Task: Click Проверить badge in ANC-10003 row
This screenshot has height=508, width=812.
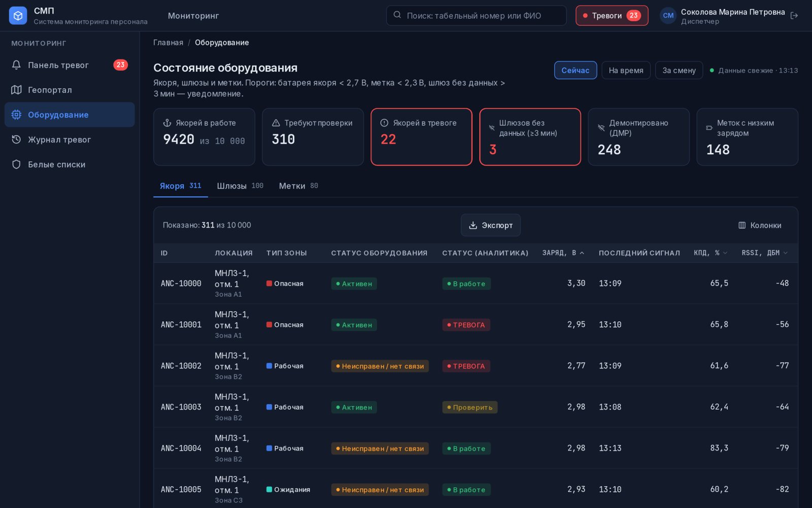Action: click(x=469, y=407)
